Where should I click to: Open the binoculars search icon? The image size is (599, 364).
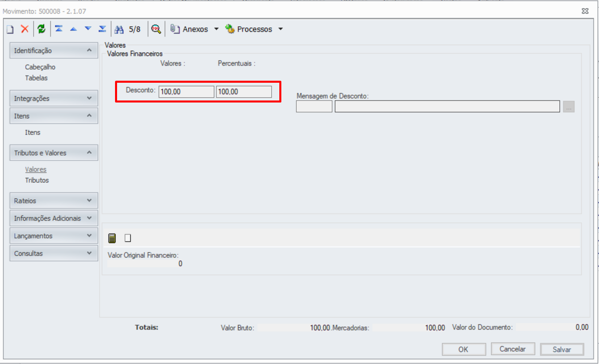tap(119, 29)
